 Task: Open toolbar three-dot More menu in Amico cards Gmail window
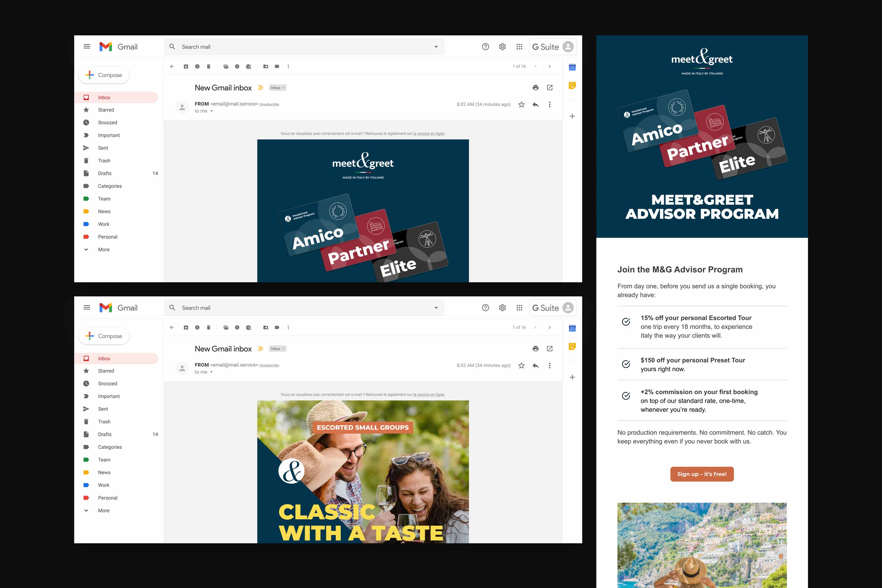tap(288, 66)
